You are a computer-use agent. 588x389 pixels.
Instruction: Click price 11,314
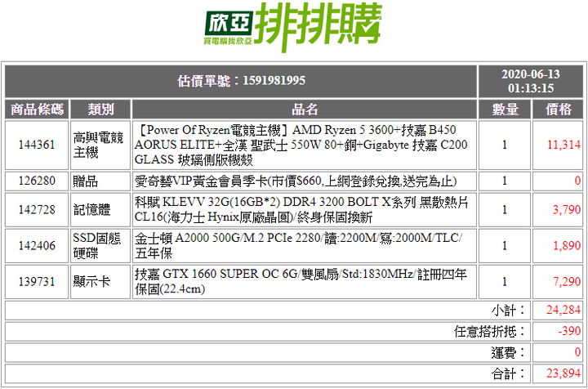tap(563, 145)
